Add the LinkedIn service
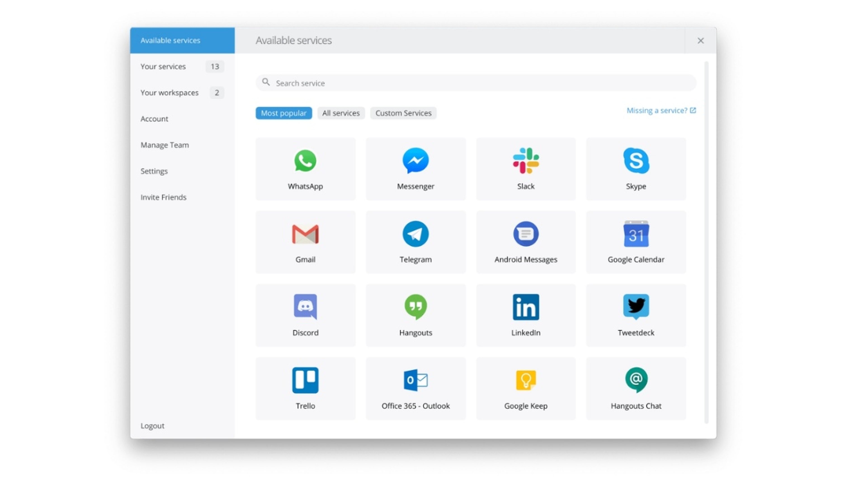868x488 pixels. pos(526,315)
